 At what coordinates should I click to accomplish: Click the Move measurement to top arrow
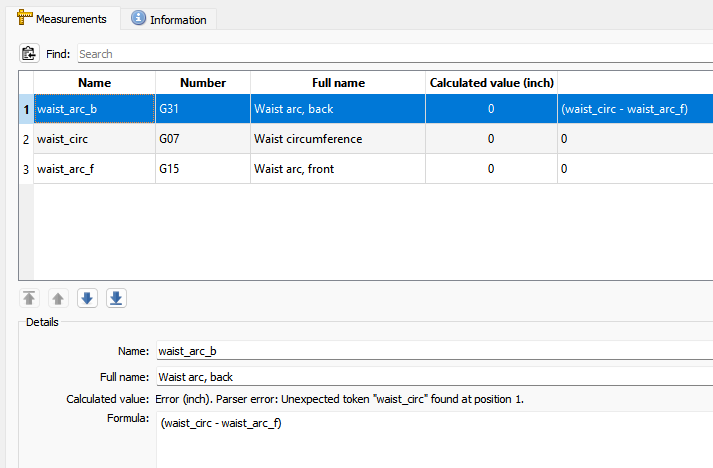tap(29, 298)
